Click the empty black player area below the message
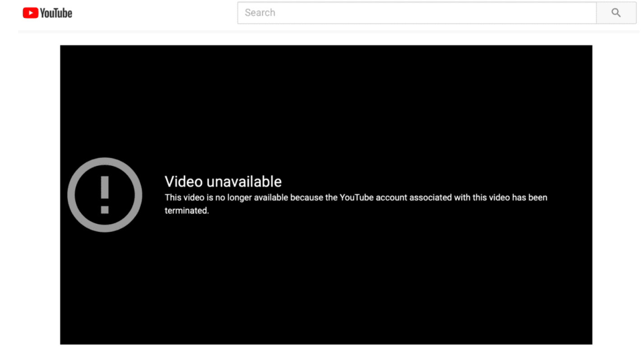This screenshot has height=346, width=644. pyautogui.click(x=326, y=280)
